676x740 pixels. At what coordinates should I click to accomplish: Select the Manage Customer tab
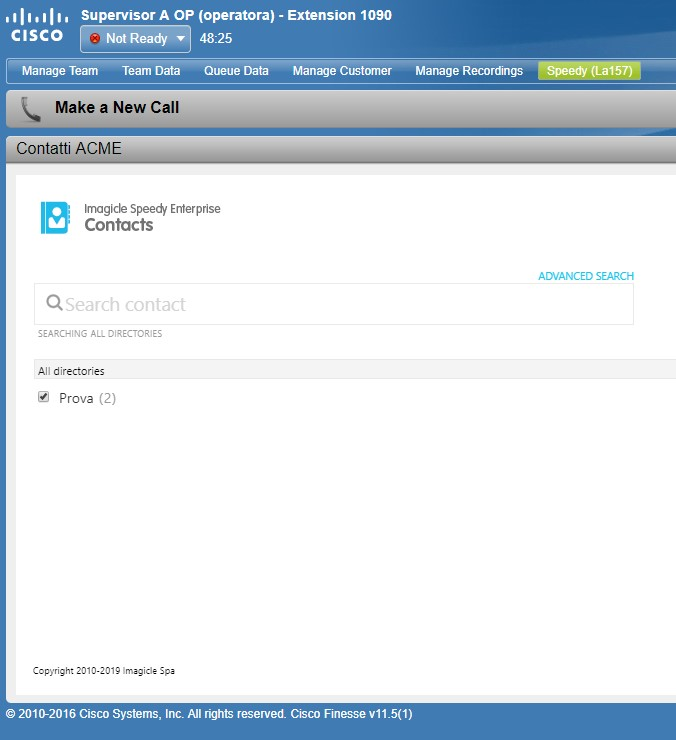click(x=342, y=71)
